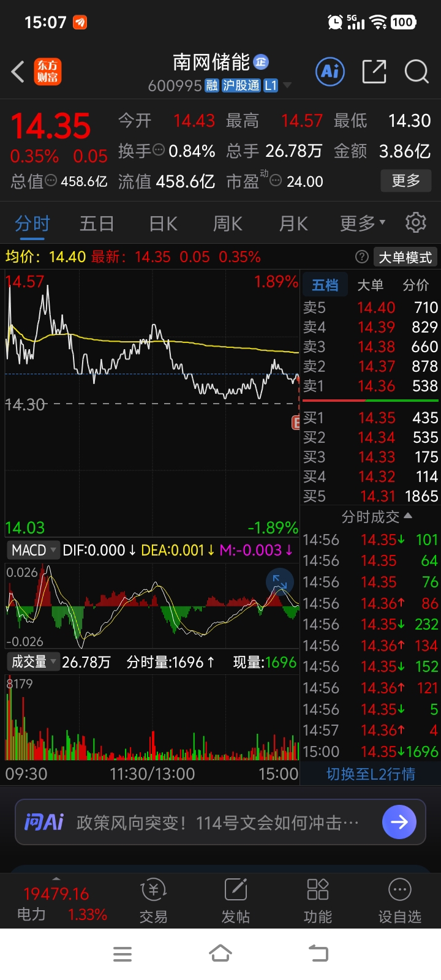Tap the info icon next to 市盈
Viewport: 441px width, 980px height.
276,181
